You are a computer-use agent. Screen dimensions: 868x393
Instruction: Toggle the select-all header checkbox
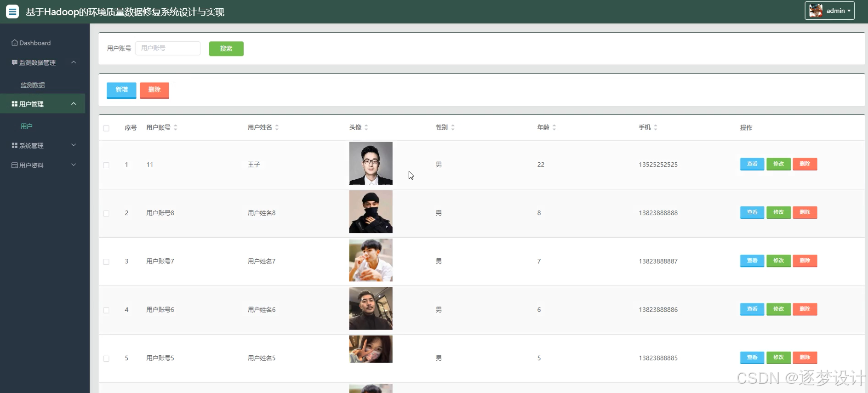[x=106, y=128]
